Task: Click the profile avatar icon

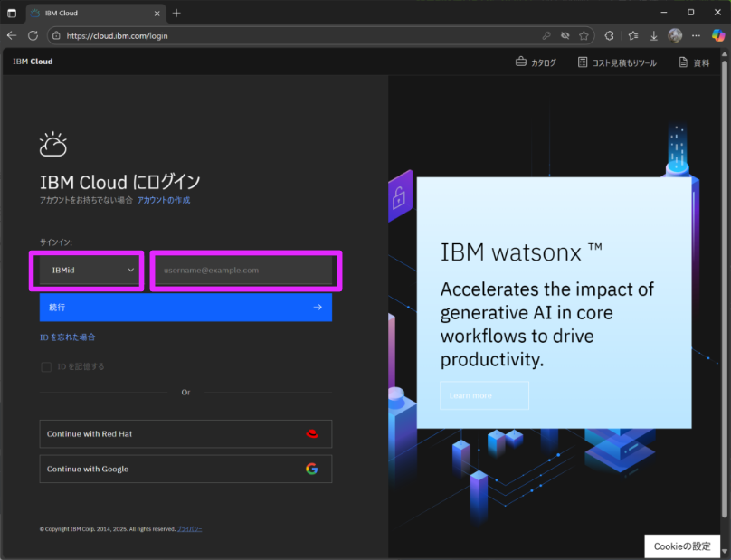Action: (675, 35)
